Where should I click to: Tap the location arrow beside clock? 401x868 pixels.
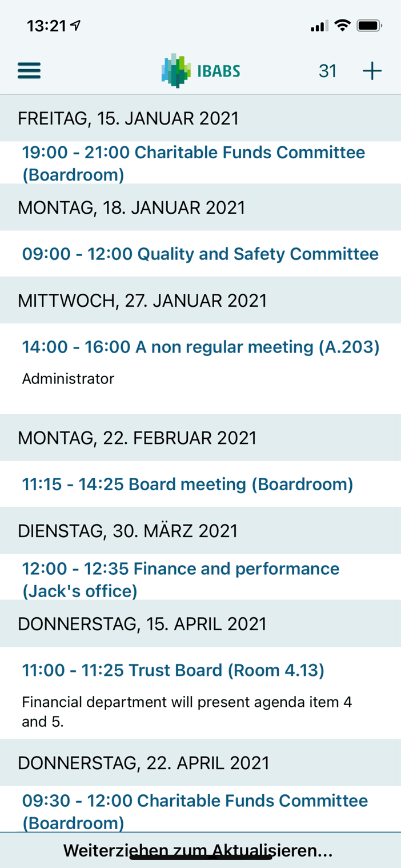click(75, 26)
